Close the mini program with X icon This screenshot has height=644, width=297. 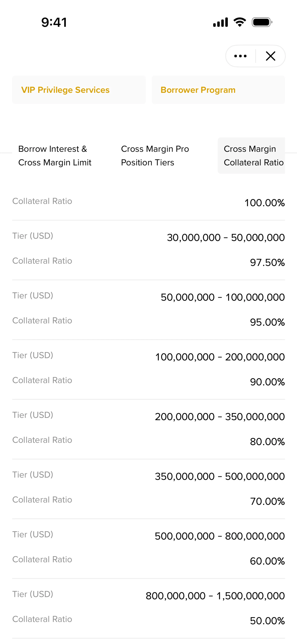tap(271, 56)
